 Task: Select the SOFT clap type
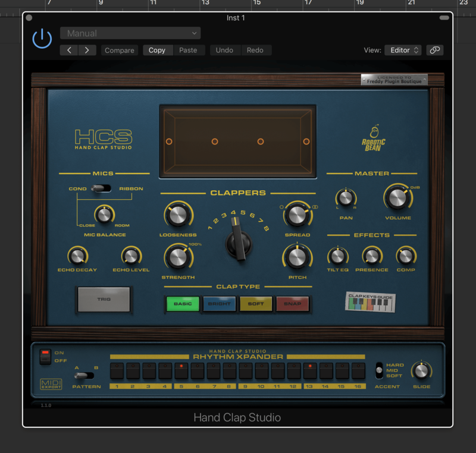[256, 304]
